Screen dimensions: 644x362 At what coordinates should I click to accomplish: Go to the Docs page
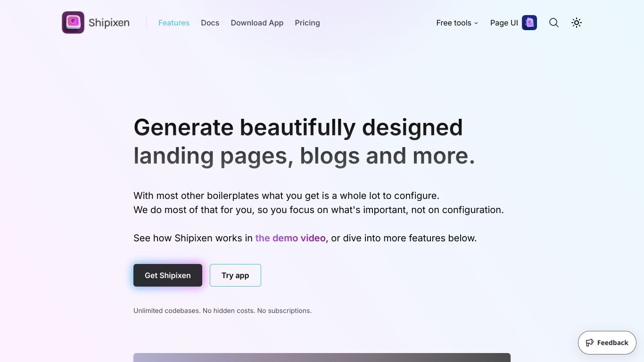coord(210,23)
